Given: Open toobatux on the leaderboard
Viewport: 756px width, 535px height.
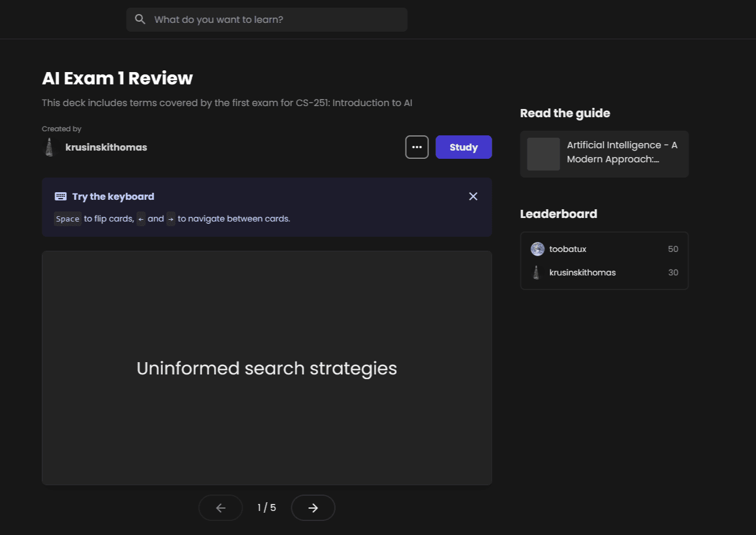Looking at the screenshot, I should coord(567,249).
